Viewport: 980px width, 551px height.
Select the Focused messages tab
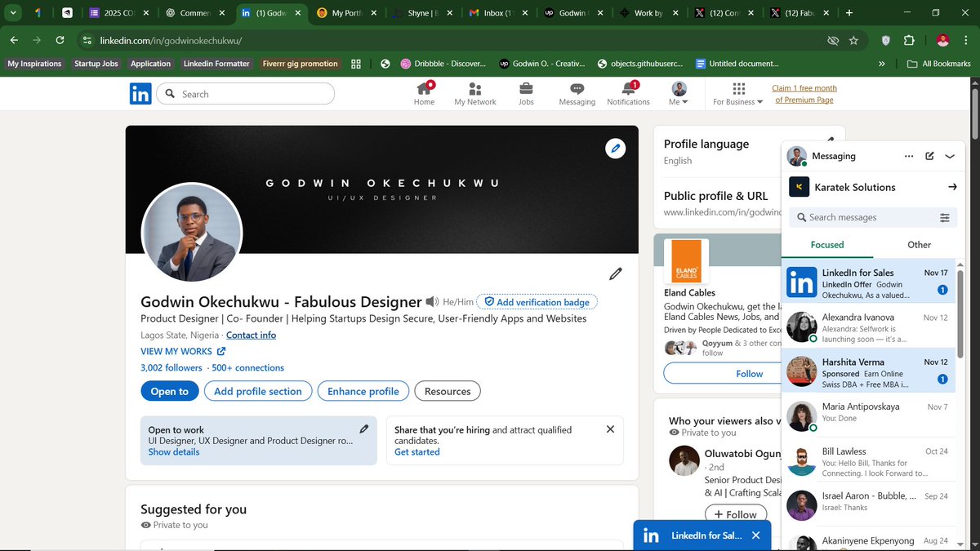click(x=827, y=244)
